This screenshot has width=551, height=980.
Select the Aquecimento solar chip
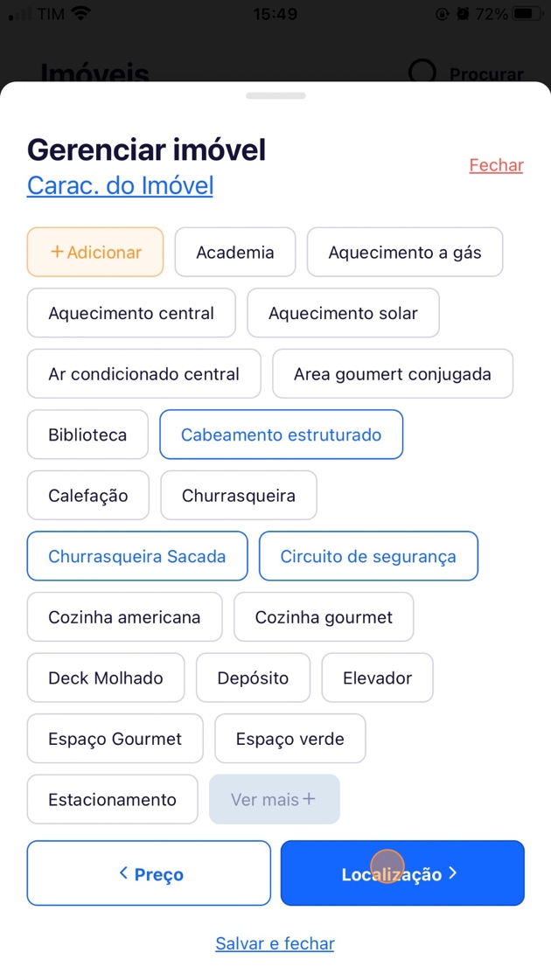pos(343,313)
